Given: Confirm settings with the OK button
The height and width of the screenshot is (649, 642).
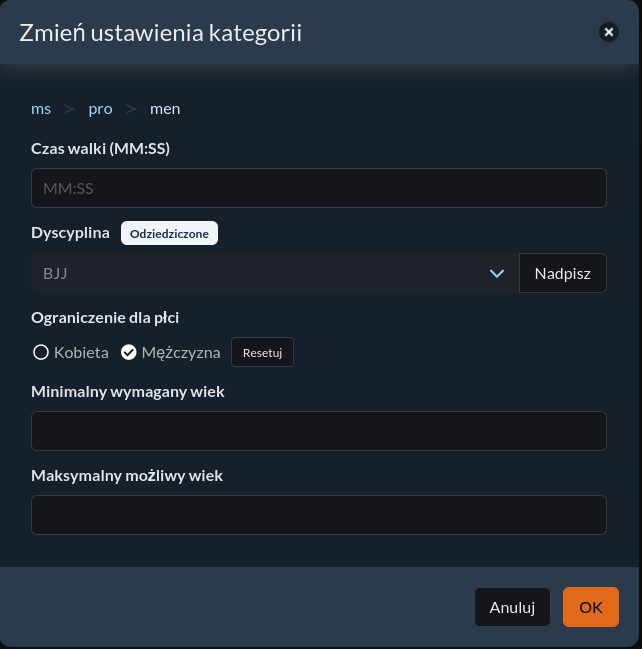Looking at the screenshot, I should 591,607.
